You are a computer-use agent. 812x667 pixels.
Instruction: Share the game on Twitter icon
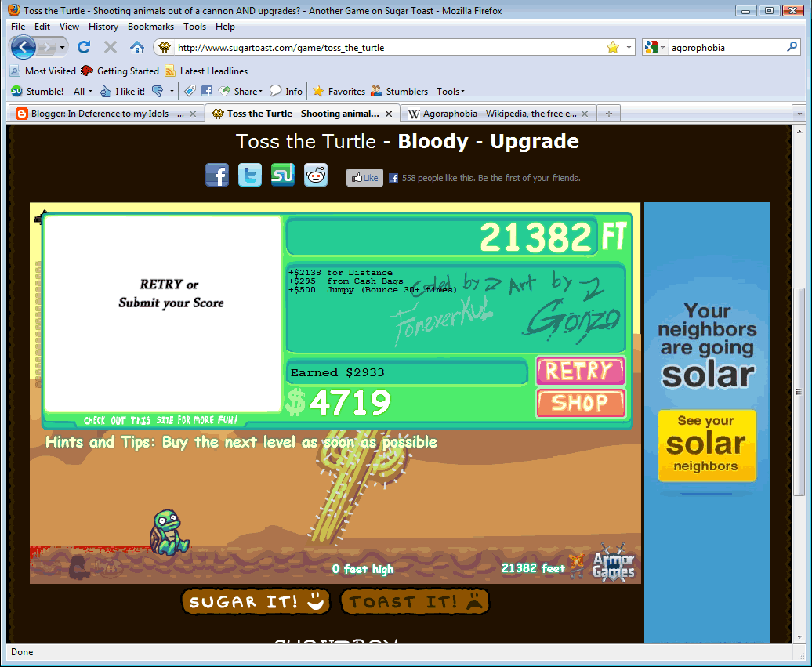click(x=249, y=175)
